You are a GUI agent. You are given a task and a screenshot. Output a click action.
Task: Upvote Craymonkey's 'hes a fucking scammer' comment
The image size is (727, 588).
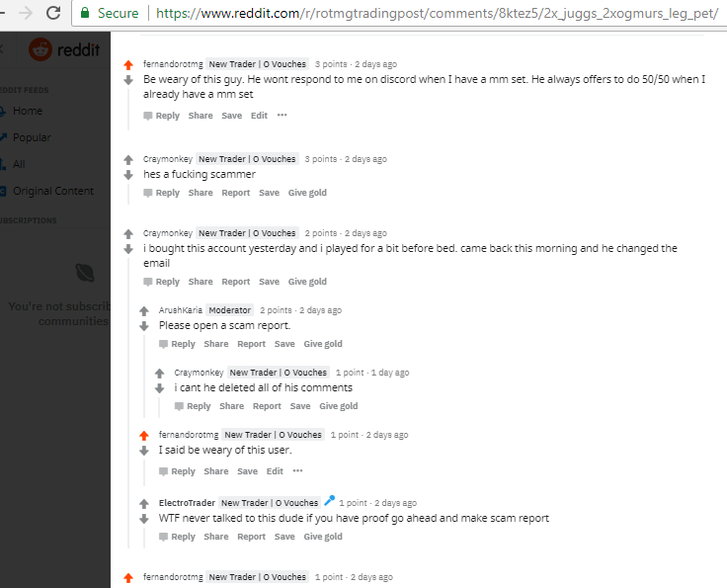(x=128, y=160)
